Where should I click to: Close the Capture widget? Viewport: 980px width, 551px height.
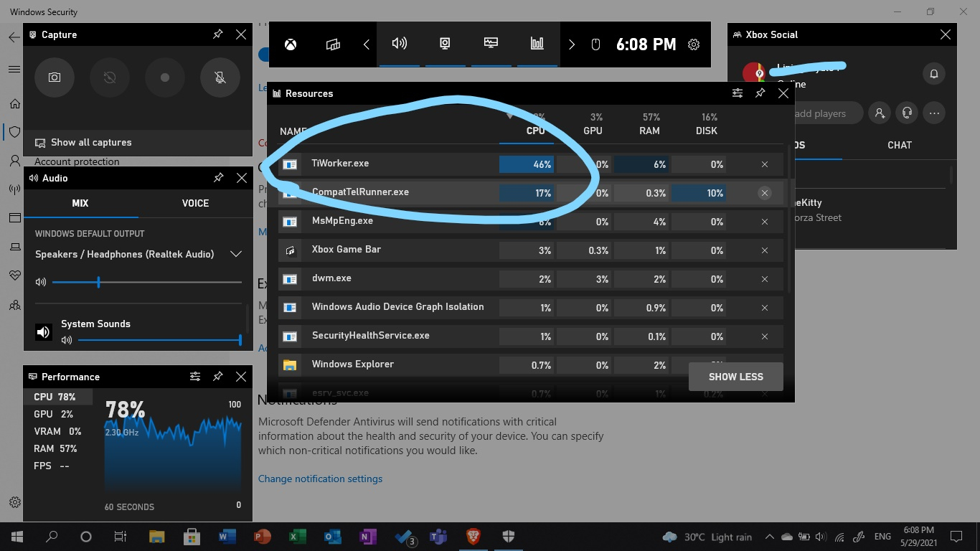point(241,34)
